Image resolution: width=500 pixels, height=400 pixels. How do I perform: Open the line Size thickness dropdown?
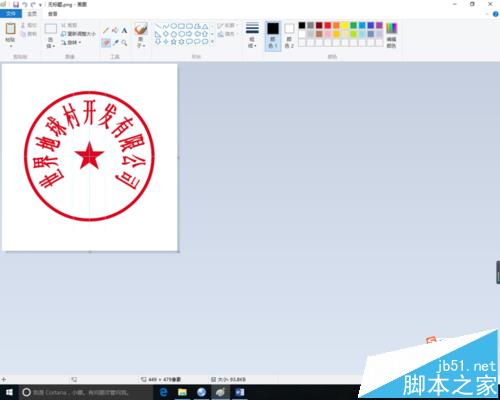tap(252, 35)
